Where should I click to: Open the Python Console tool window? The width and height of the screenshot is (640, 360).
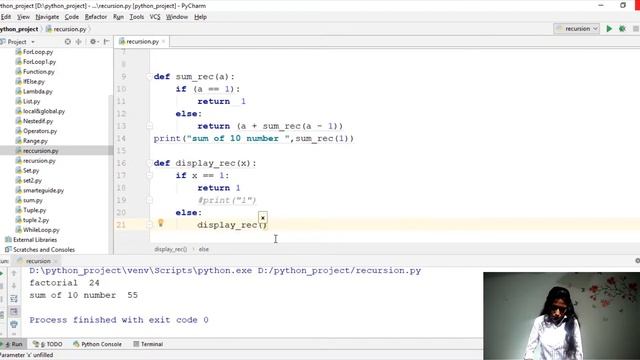(98, 344)
